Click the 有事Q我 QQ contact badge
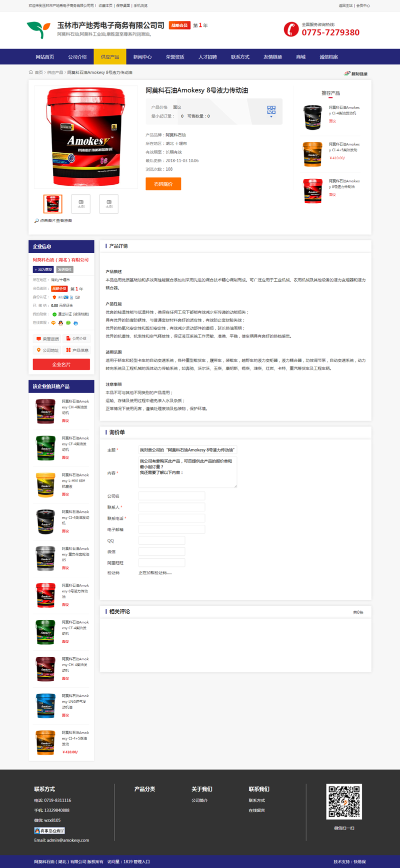The height and width of the screenshot is (868, 400). click(49, 831)
